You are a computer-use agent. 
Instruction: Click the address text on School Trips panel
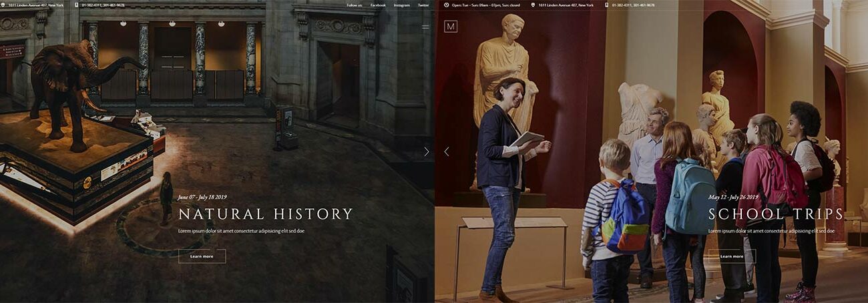(x=566, y=5)
